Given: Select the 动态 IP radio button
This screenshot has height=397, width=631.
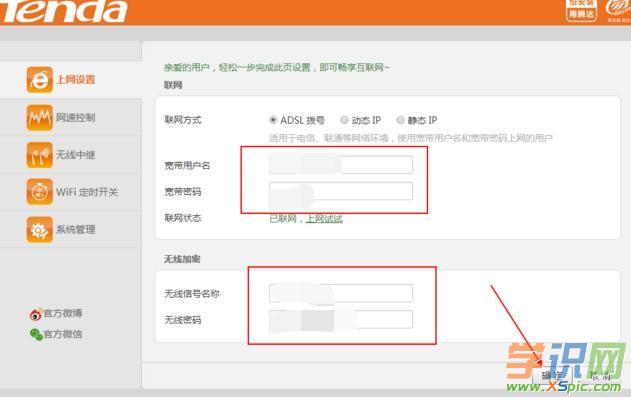Looking at the screenshot, I should pos(344,120).
